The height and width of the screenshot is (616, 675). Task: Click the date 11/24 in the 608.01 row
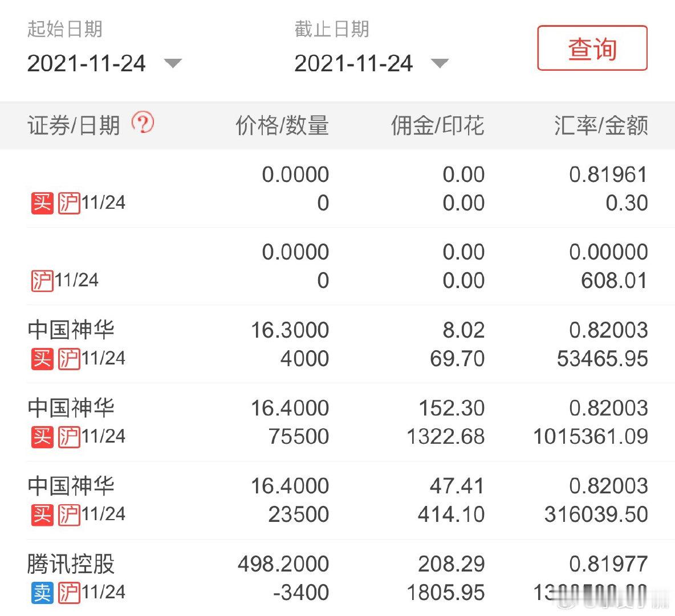point(76,281)
